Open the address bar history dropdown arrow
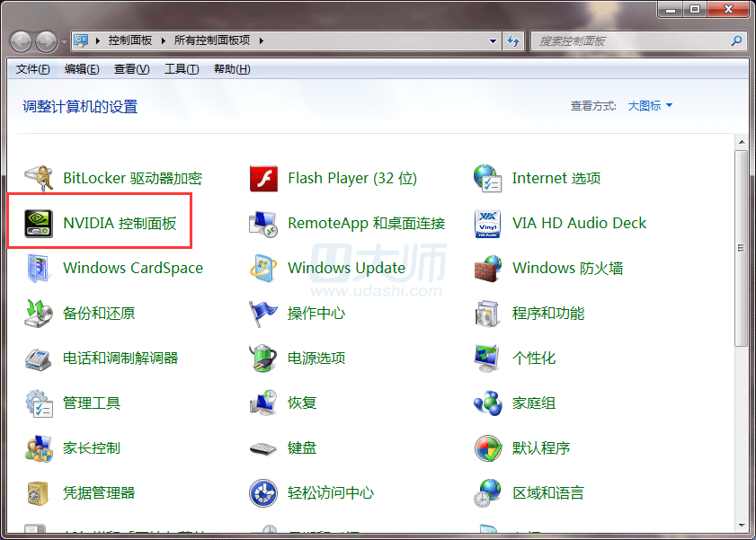Viewport: 756px width, 540px height. (x=493, y=41)
